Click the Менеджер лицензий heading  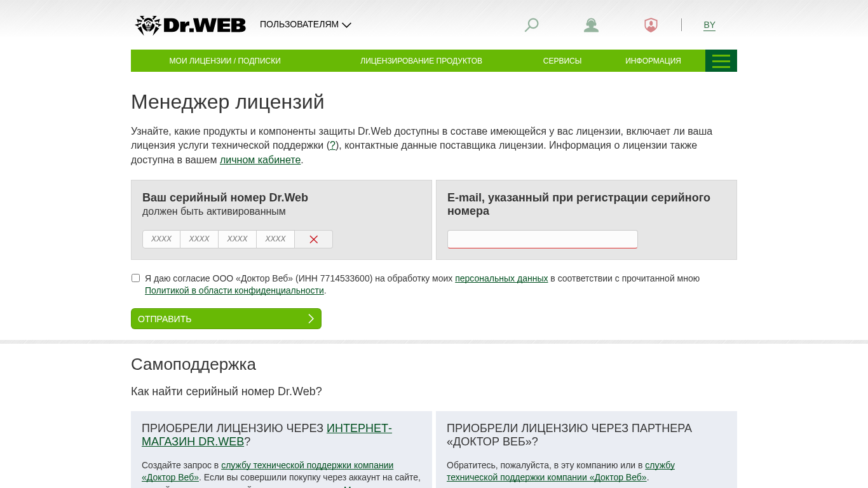[x=227, y=102]
